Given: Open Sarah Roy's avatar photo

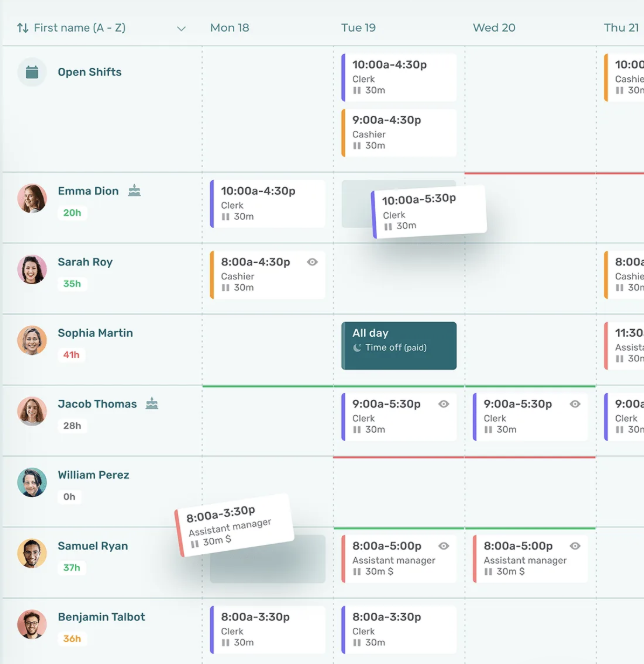Looking at the screenshot, I should [x=32, y=269].
